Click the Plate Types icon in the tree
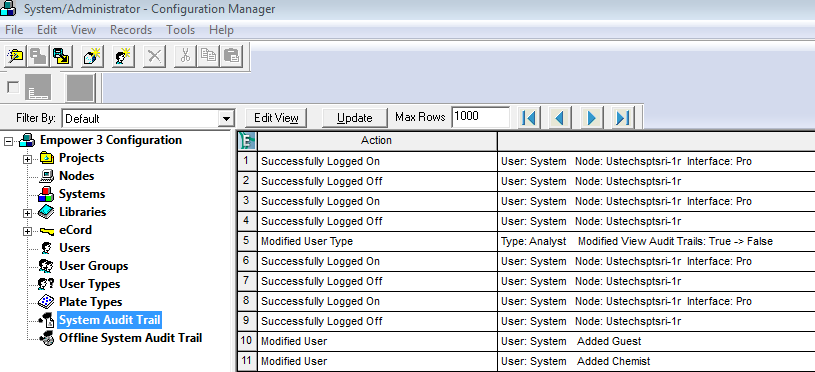This screenshot has height=372, width=815. tap(46, 302)
